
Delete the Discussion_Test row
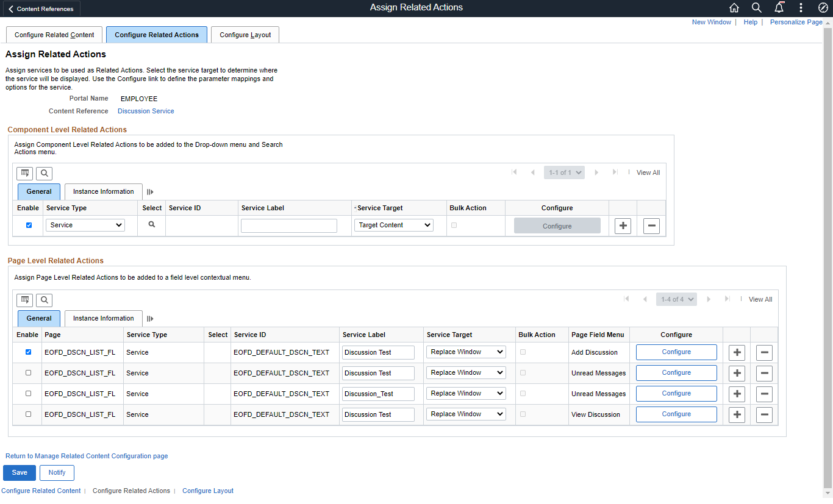(764, 394)
